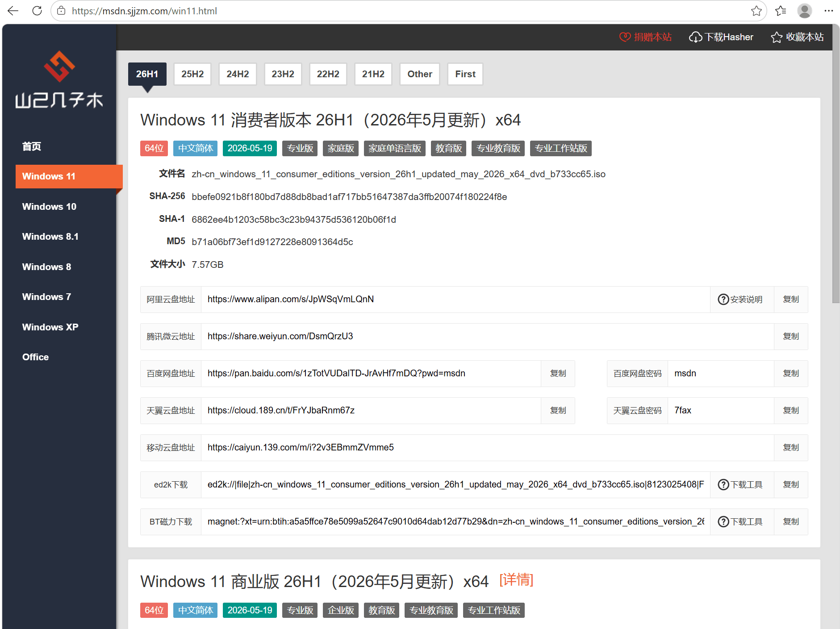Viewport: 840px width, 629px height.
Task: Switch to the 24H2 tab
Action: click(x=238, y=74)
